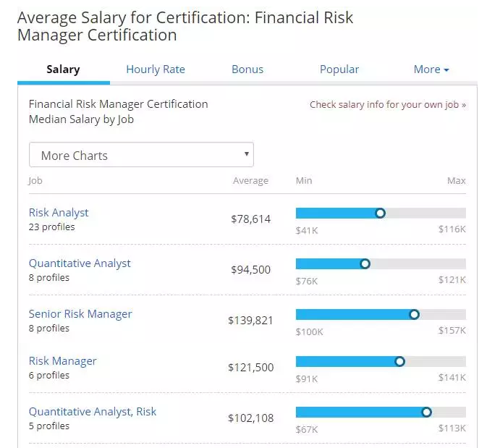Open the Hourly Rate tab

156,69
